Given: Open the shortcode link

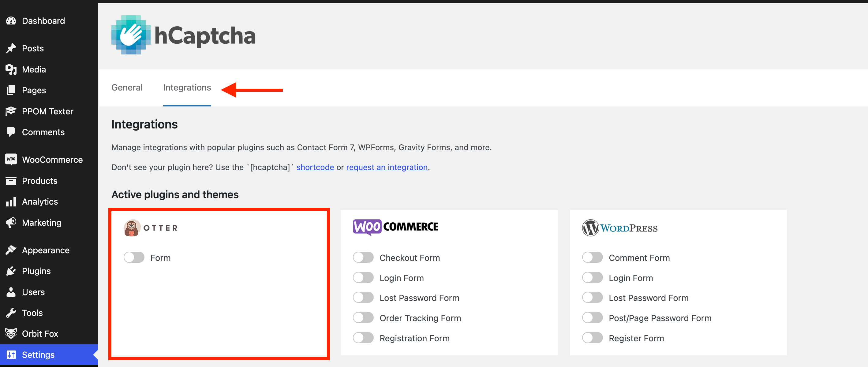Looking at the screenshot, I should pos(315,167).
